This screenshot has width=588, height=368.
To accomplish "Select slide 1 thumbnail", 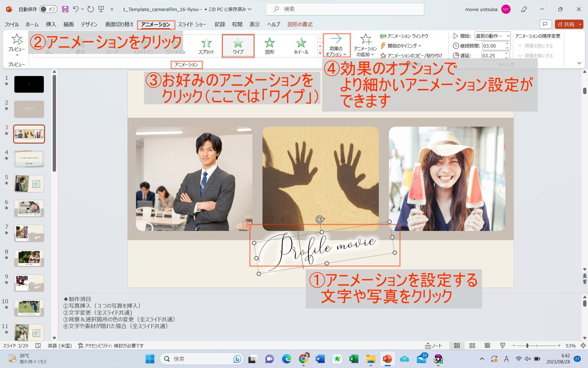I will [29, 84].
